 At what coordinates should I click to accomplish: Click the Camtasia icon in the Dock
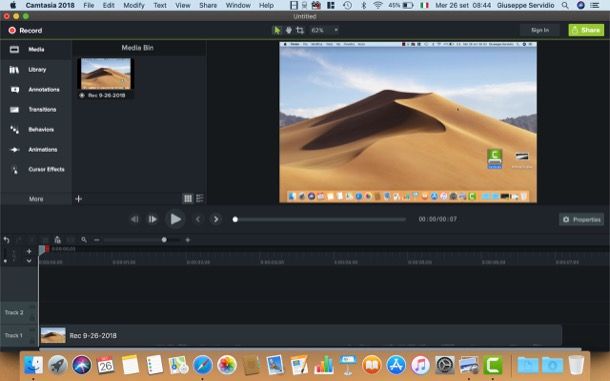493,365
